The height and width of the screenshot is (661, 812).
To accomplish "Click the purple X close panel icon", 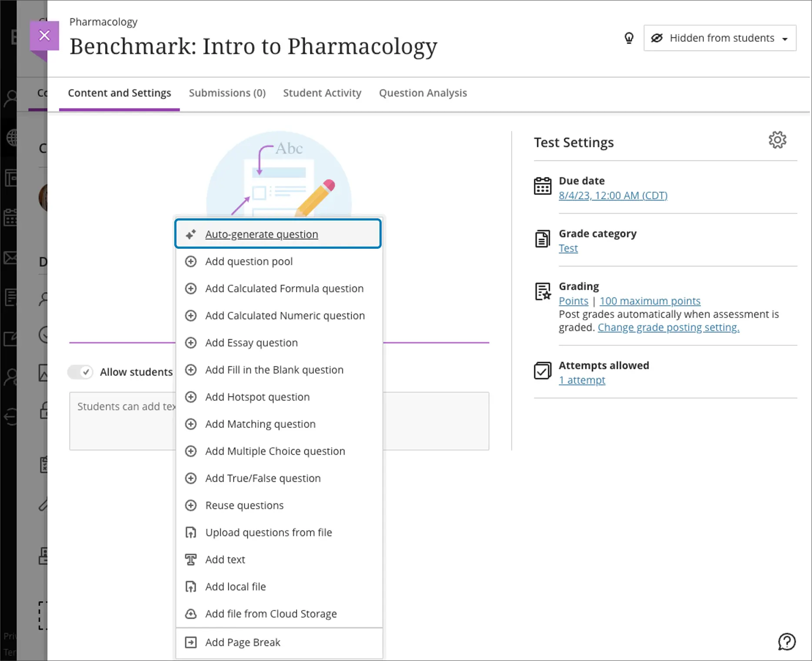I will 44,36.
